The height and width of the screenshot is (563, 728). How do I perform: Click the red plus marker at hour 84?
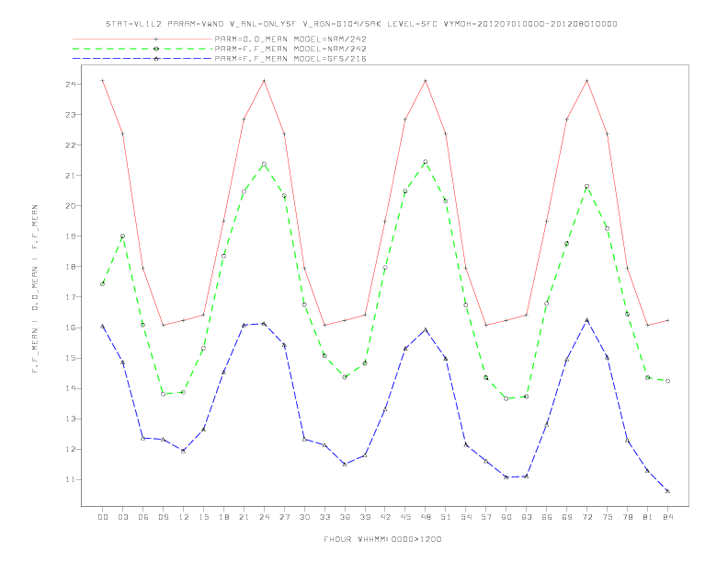[667, 320]
